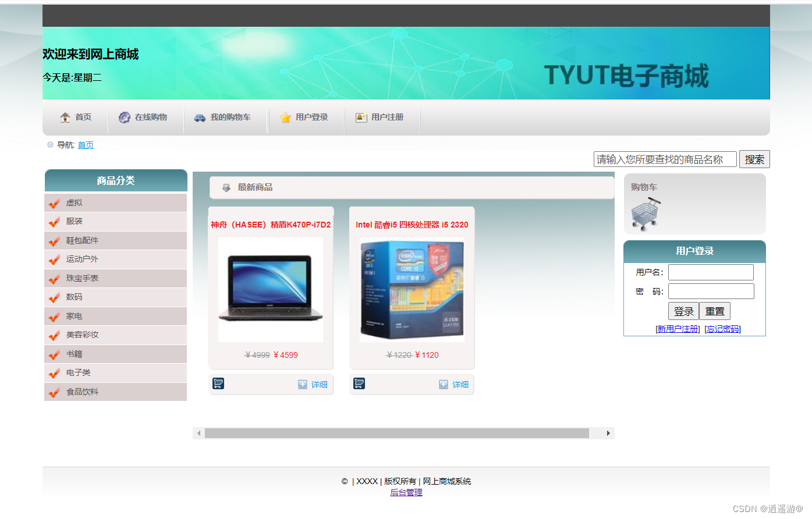Viewport: 812px width, 519px height.
Task: Click the scrollbar left arrow
Action: [x=199, y=433]
